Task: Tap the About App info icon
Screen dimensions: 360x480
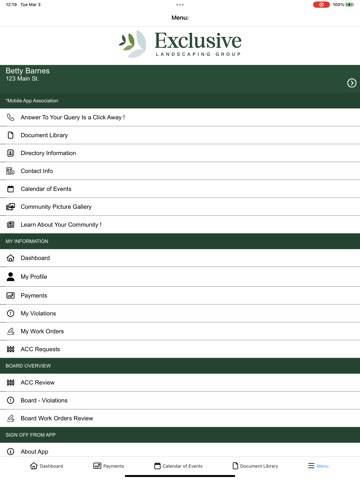Action: [11, 451]
